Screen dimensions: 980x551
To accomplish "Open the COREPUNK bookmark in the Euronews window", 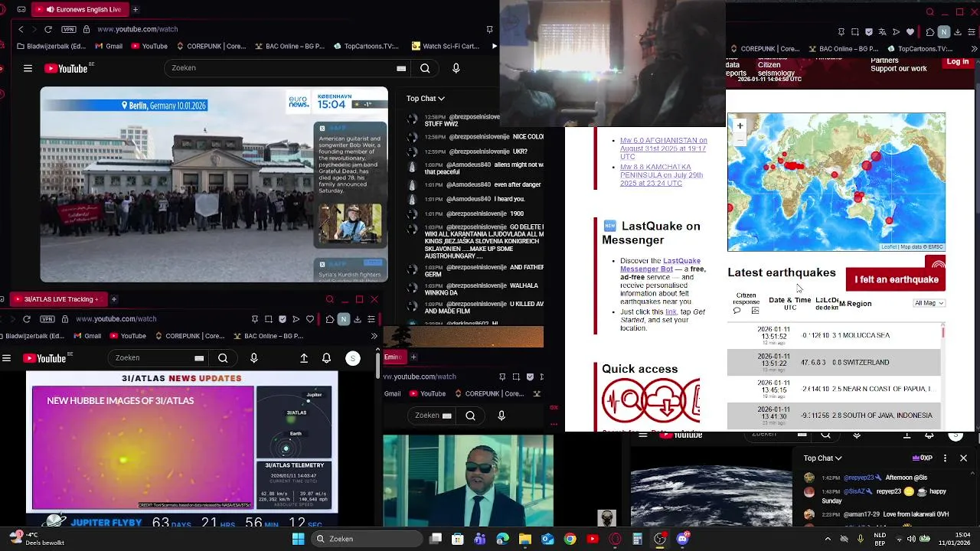I will tap(211, 46).
